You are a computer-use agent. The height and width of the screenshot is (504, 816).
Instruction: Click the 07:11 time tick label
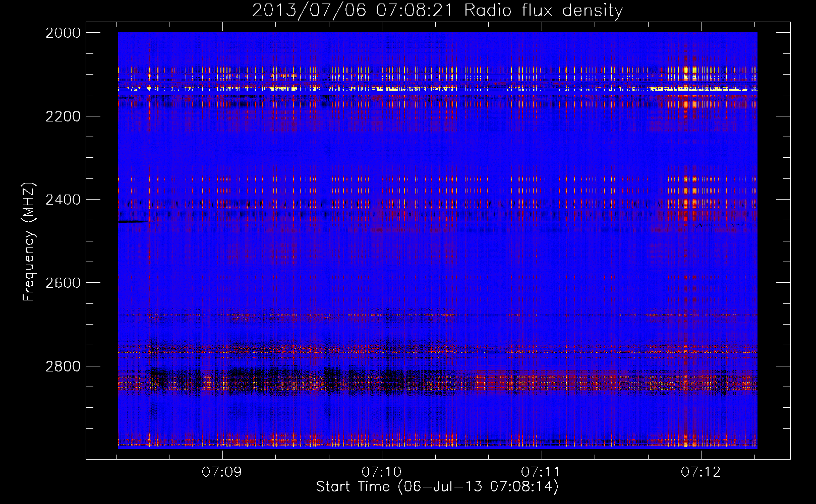(x=541, y=472)
